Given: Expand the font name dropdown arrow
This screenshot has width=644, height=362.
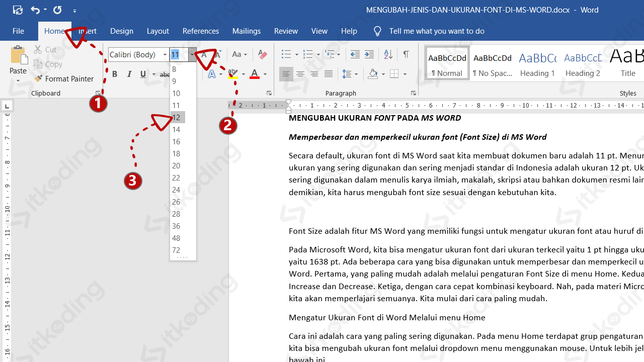Looking at the screenshot, I should click(x=165, y=55).
